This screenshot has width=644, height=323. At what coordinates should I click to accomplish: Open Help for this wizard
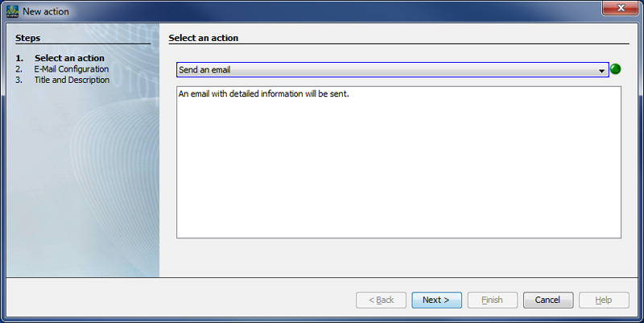(603, 300)
